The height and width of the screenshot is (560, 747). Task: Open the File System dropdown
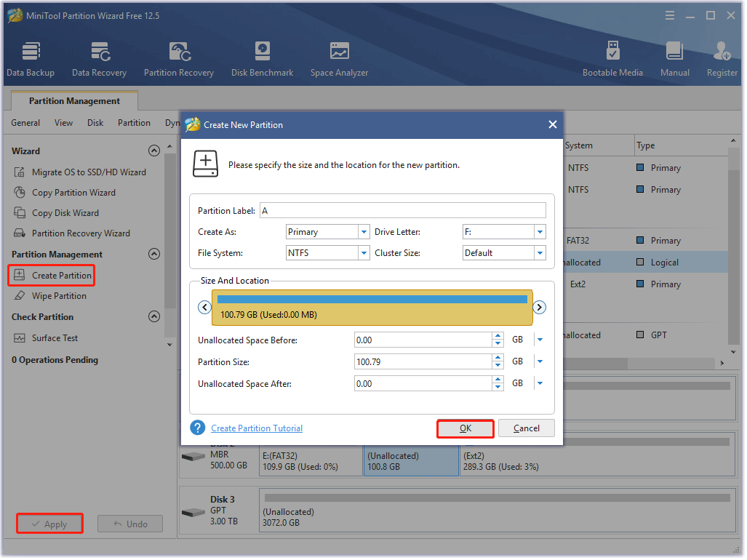tap(364, 253)
